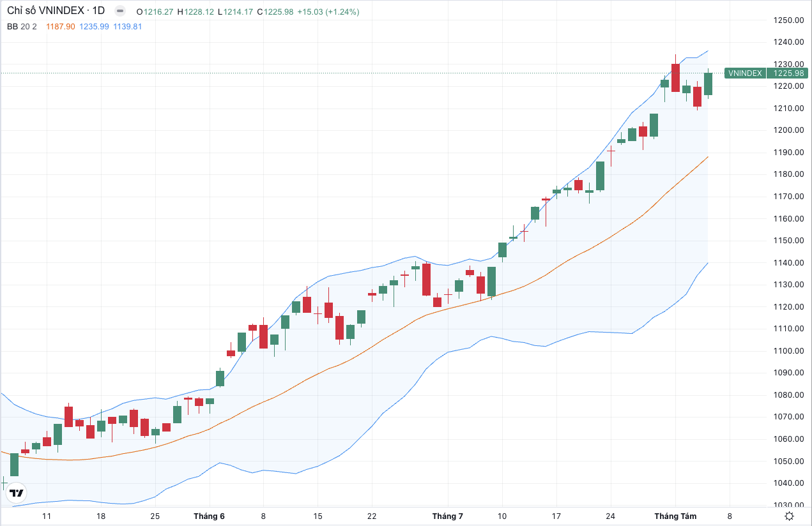Click the 1150.00 price axis label
This screenshot has width=812, height=526.
coord(788,241)
